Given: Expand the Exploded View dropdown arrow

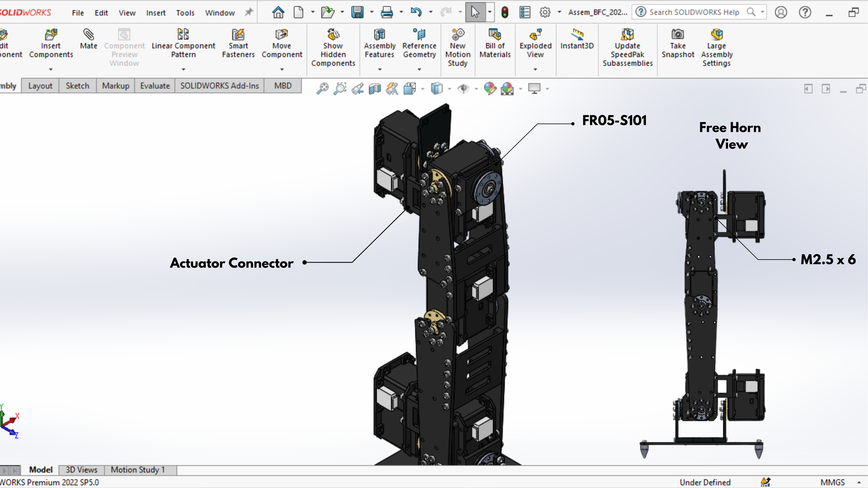Looking at the screenshot, I should coord(535,69).
